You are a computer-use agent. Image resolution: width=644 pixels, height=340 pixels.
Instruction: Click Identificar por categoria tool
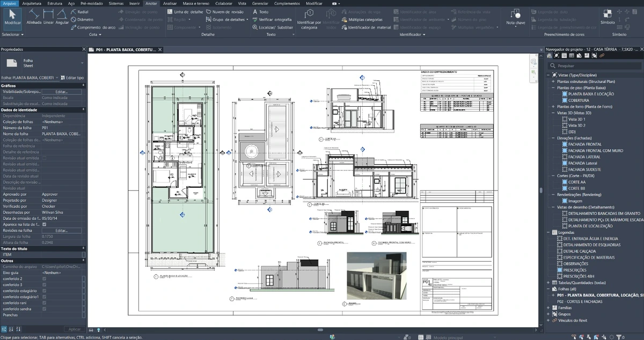click(309, 18)
